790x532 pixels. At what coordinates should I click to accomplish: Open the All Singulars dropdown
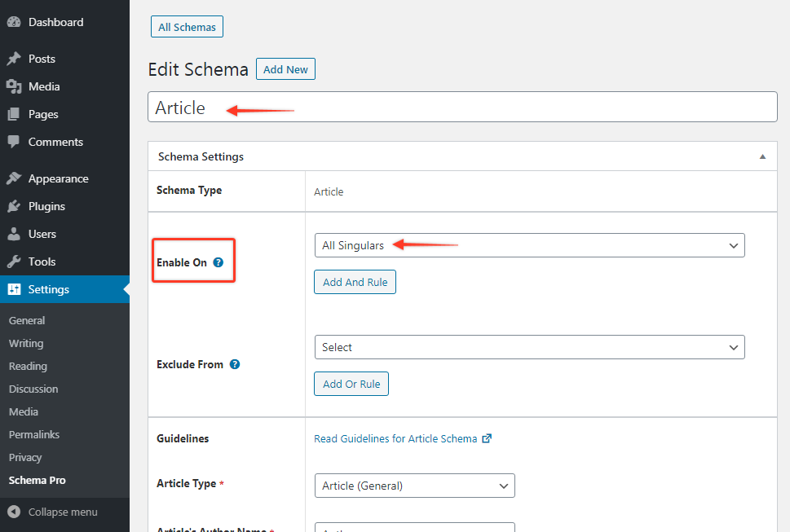pos(529,245)
